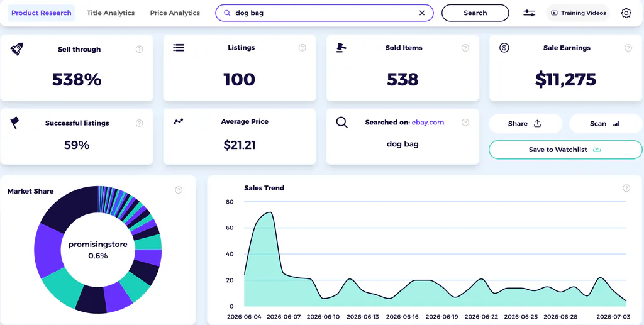Viewport: 644px width, 325px height.
Task: Click the $21.21 average price value
Action: [x=240, y=145]
